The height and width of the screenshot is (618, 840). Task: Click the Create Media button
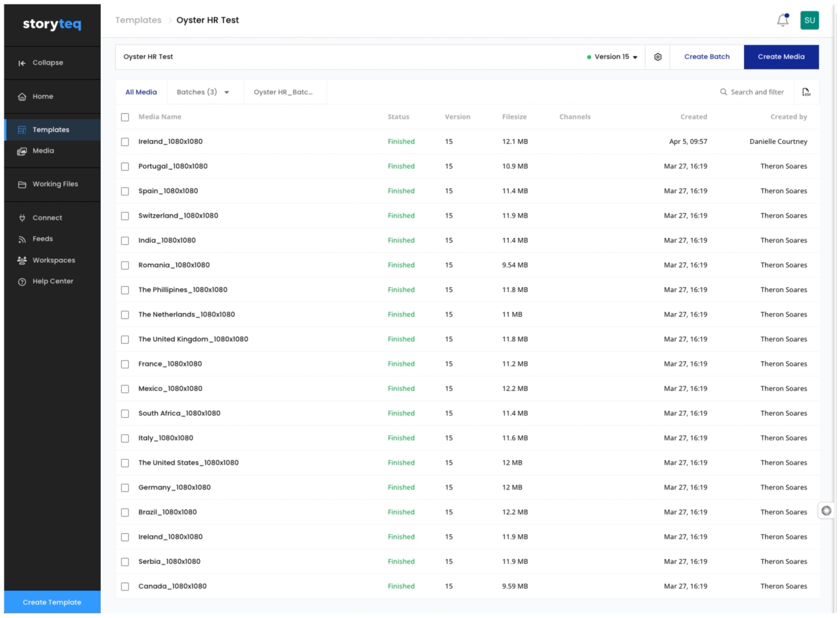pos(780,57)
